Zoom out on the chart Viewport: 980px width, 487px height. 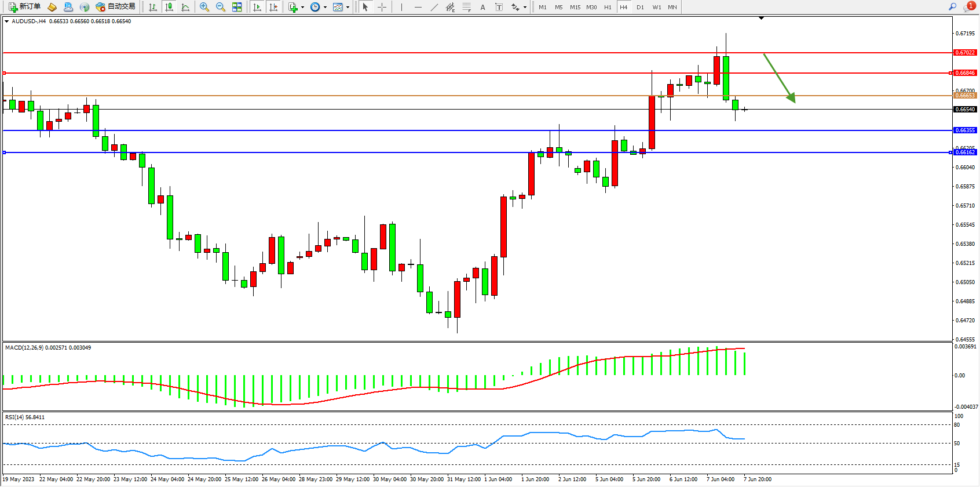(221, 7)
